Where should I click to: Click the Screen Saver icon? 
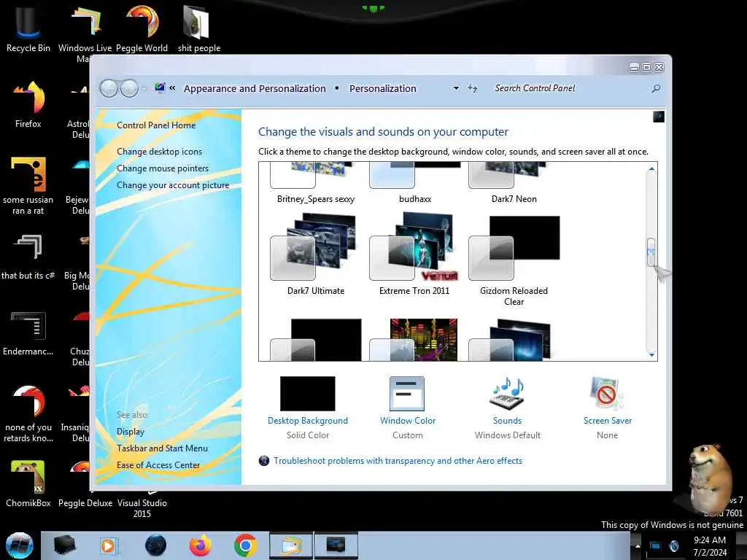606,393
